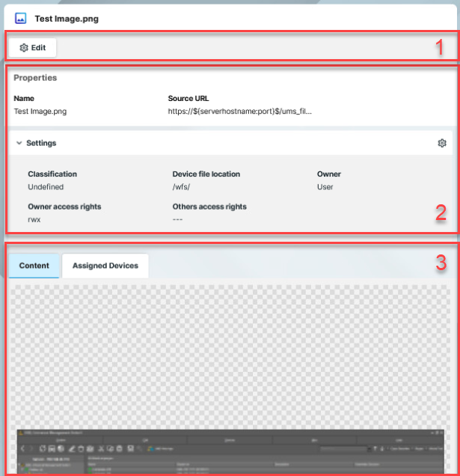Click the Owner value User

[325, 187]
